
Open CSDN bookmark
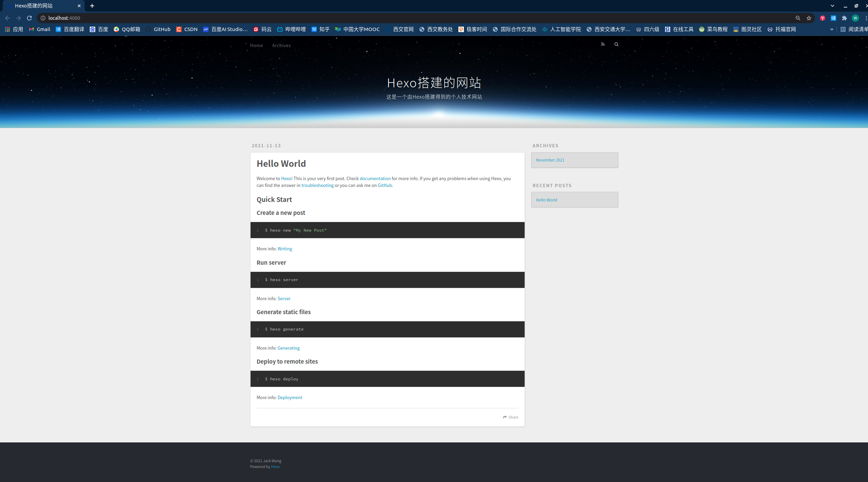pyautogui.click(x=187, y=29)
